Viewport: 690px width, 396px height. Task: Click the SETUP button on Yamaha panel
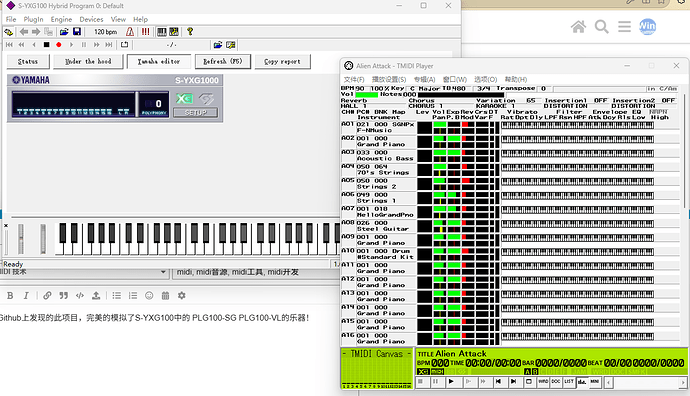pos(195,113)
